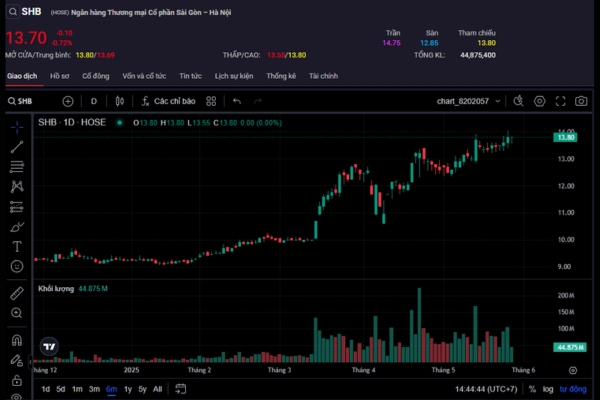Click the 13.80 price label on axis

point(565,137)
